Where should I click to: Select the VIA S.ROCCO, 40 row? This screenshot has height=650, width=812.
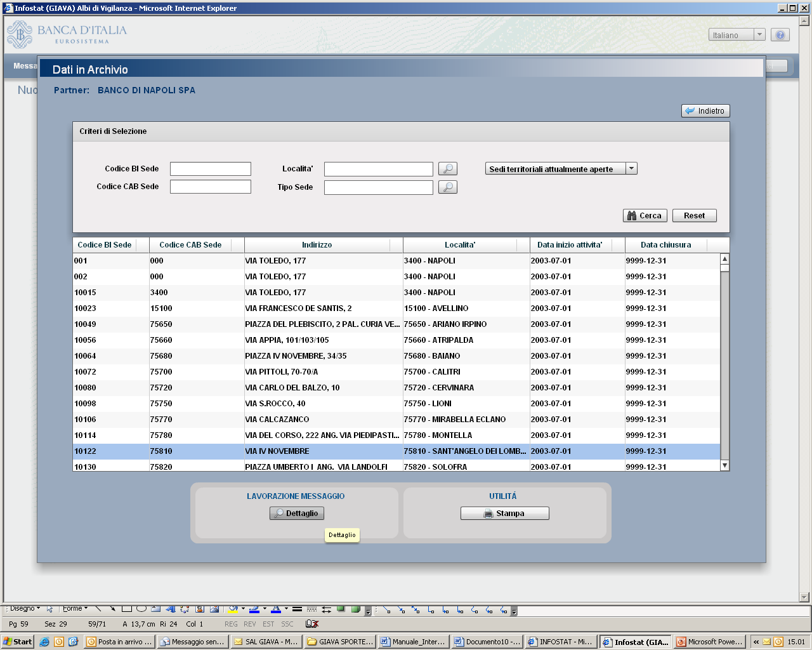(x=396, y=404)
